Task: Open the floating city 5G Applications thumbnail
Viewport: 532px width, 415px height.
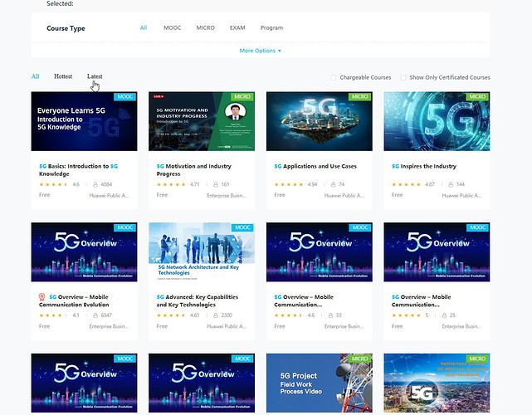Action: 320,121
